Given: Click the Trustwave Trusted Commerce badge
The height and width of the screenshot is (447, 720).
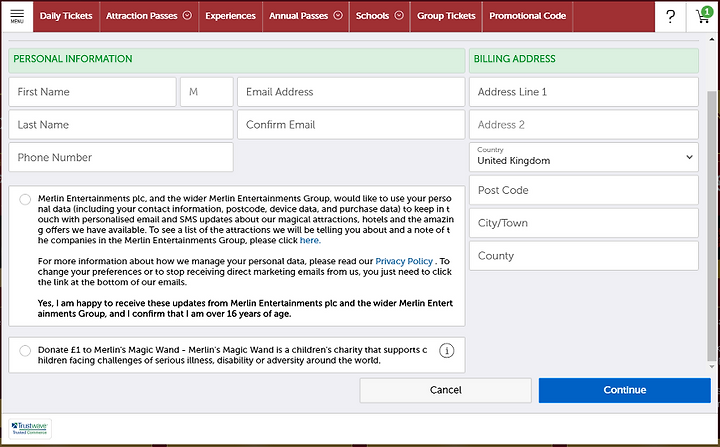Looking at the screenshot, I should pyautogui.click(x=30, y=428).
